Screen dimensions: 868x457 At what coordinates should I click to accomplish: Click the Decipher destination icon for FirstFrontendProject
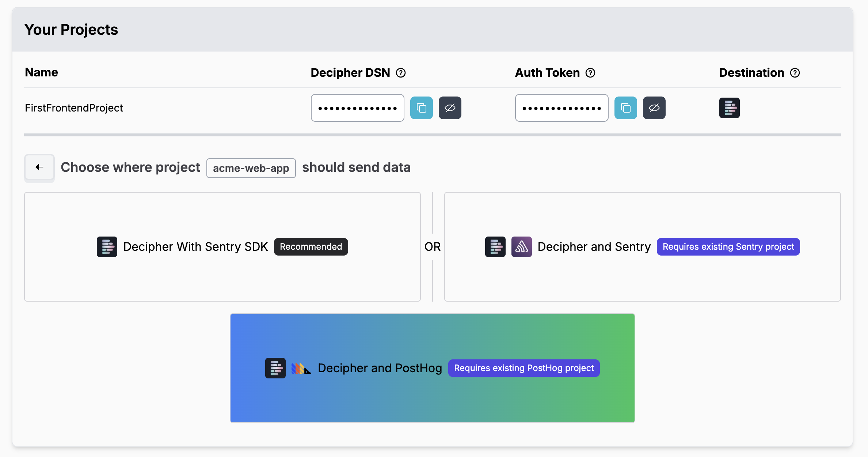(729, 108)
